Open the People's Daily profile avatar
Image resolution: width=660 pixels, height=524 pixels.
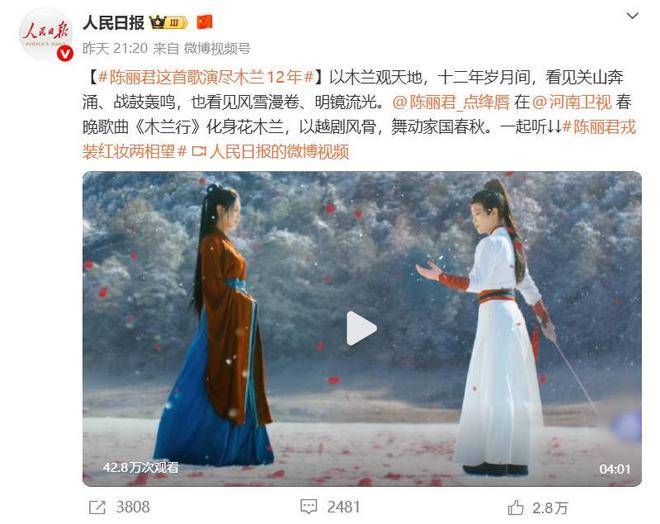pos(45,35)
